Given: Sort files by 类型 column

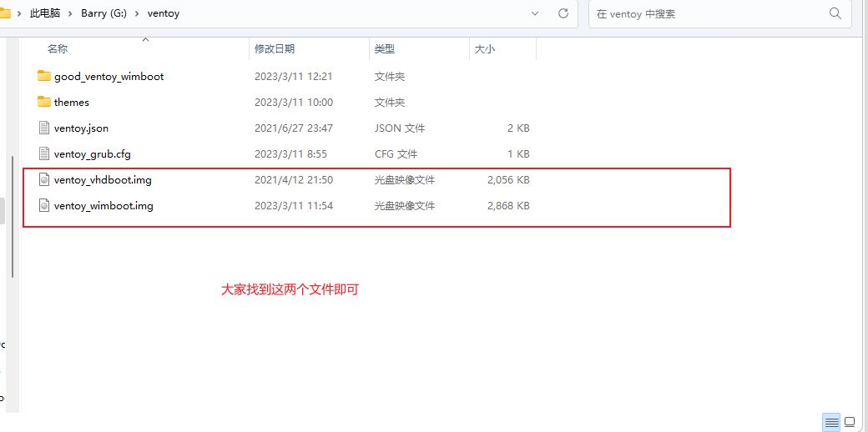Looking at the screenshot, I should point(384,49).
